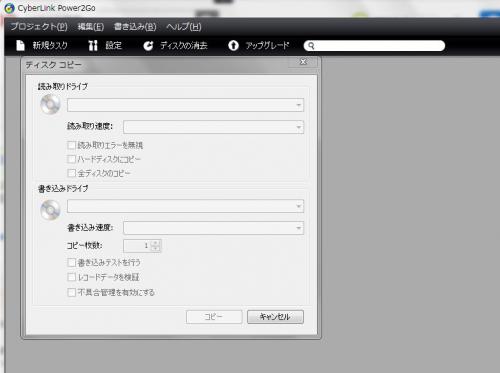Enable 不具合管理を有効にする checkbox
Screen dimensions: 500x373
tap(71, 292)
